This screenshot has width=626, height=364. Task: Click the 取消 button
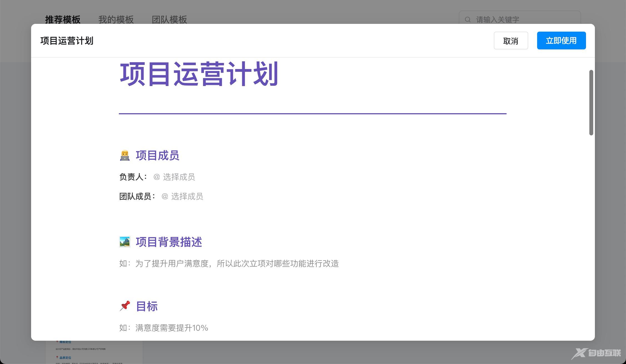[511, 41]
